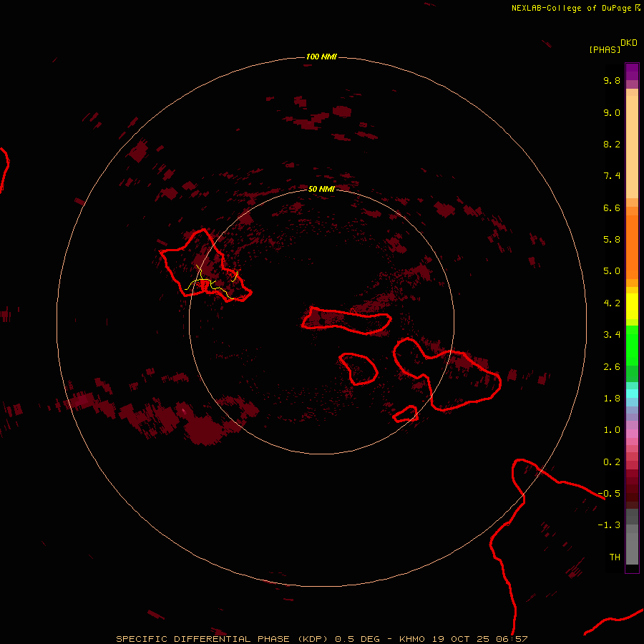Click the 6.6 colorbar value
The width and height of the screenshot is (644, 644).
[612, 208]
